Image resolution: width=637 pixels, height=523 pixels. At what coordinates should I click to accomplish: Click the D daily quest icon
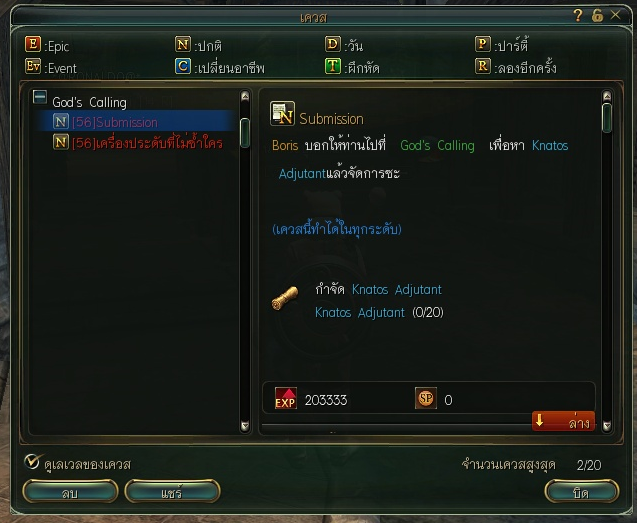click(x=333, y=44)
